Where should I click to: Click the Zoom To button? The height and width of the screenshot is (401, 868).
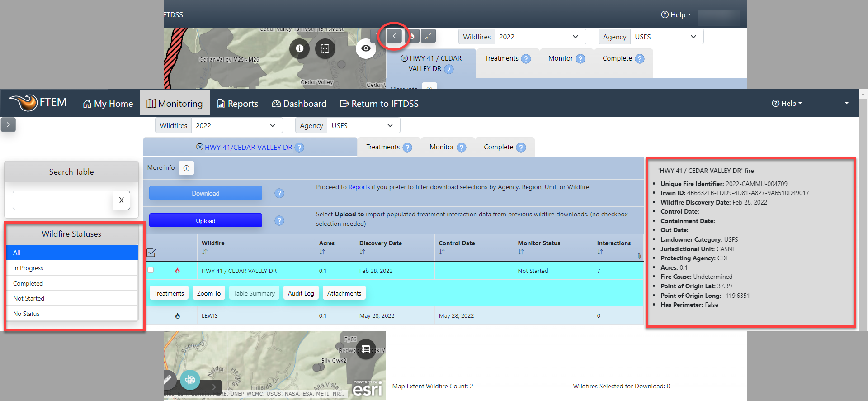coord(209,293)
